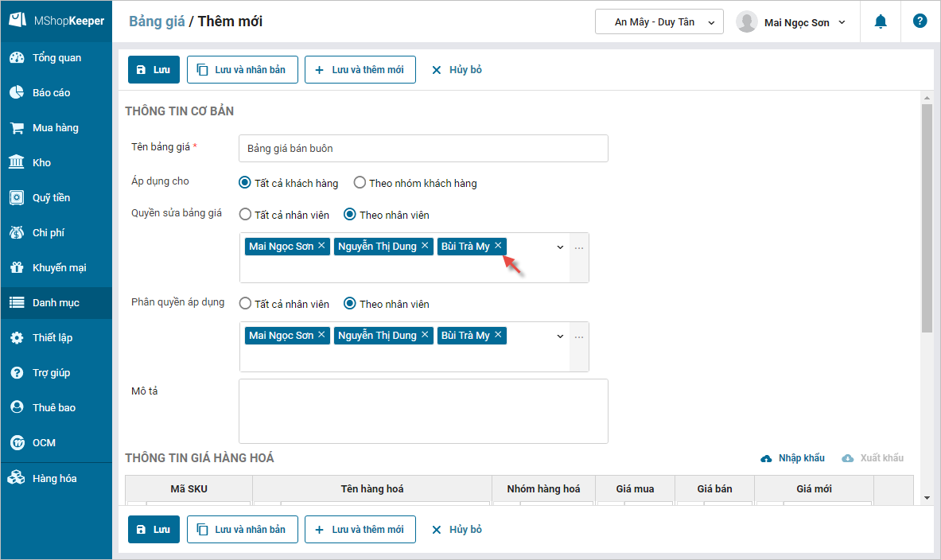Click the Nhập khẩu cloud upload icon
This screenshot has height=560, width=941.
coord(767,458)
